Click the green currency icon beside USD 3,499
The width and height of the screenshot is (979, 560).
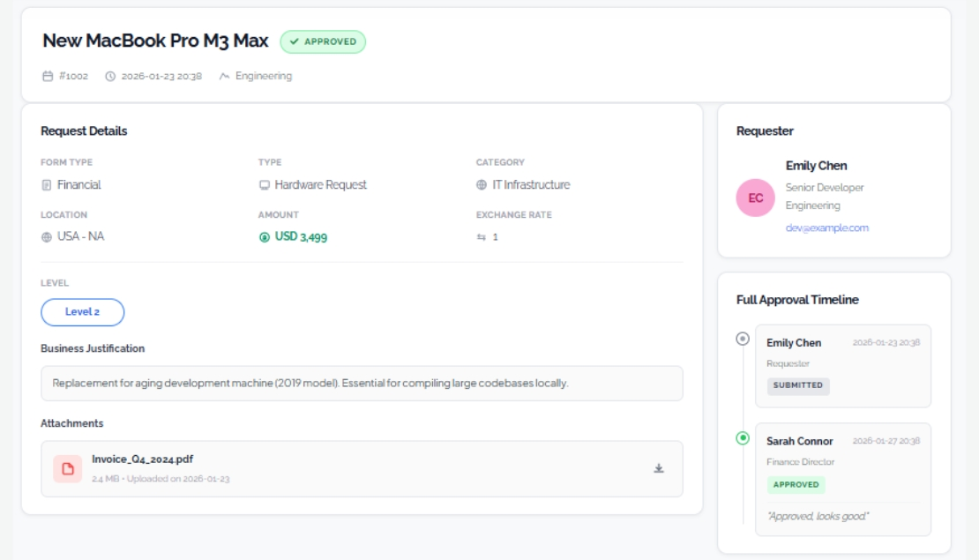(264, 237)
